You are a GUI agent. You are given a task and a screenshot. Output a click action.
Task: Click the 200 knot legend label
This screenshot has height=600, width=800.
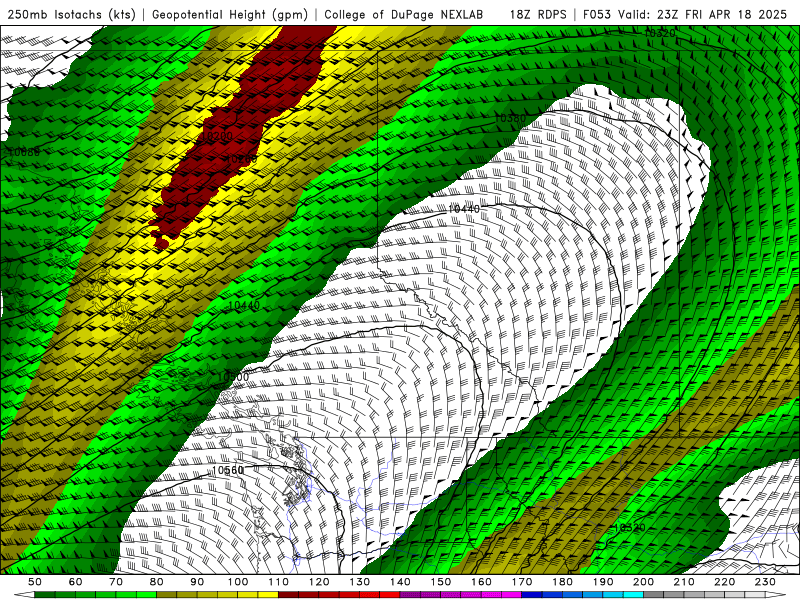(x=643, y=582)
